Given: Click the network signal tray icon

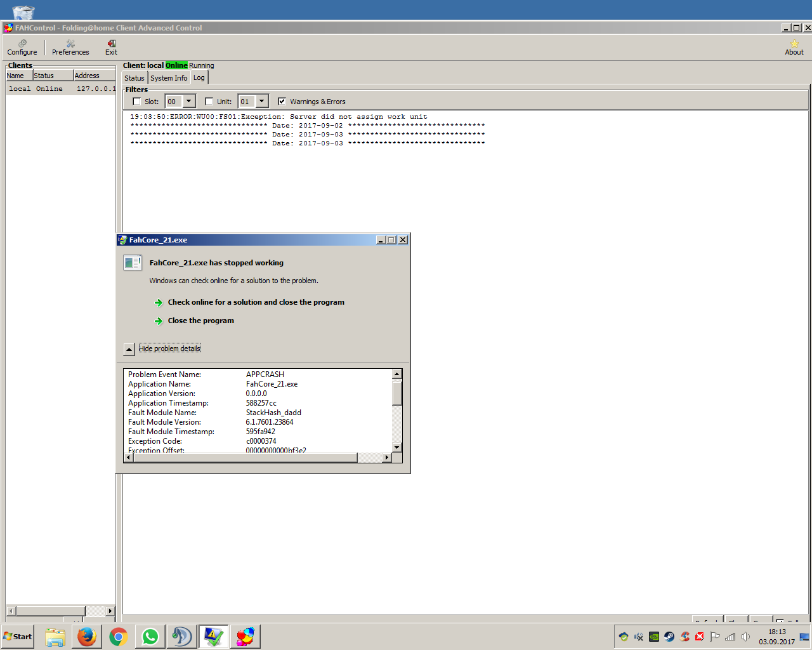Looking at the screenshot, I should 730,637.
